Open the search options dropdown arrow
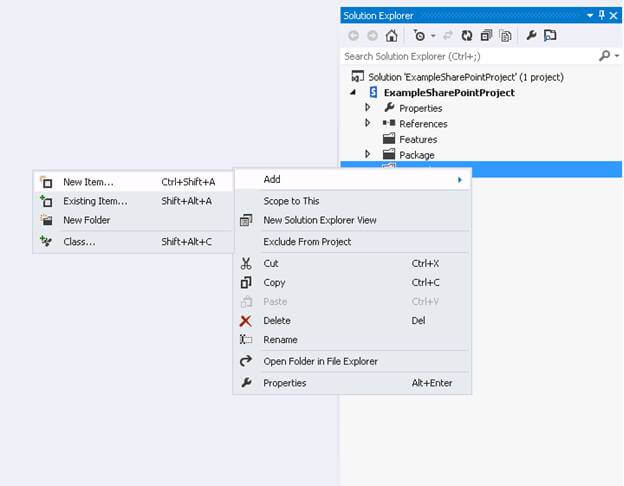The height and width of the screenshot is (486, 624). click(x=617, y=56)
